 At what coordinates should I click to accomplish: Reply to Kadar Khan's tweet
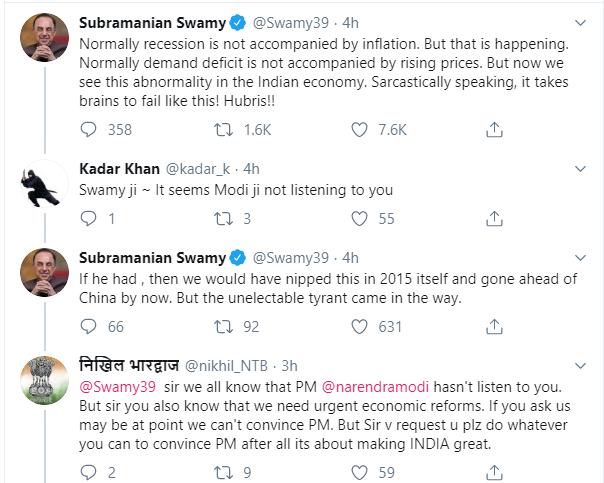(x=88, y=218)
